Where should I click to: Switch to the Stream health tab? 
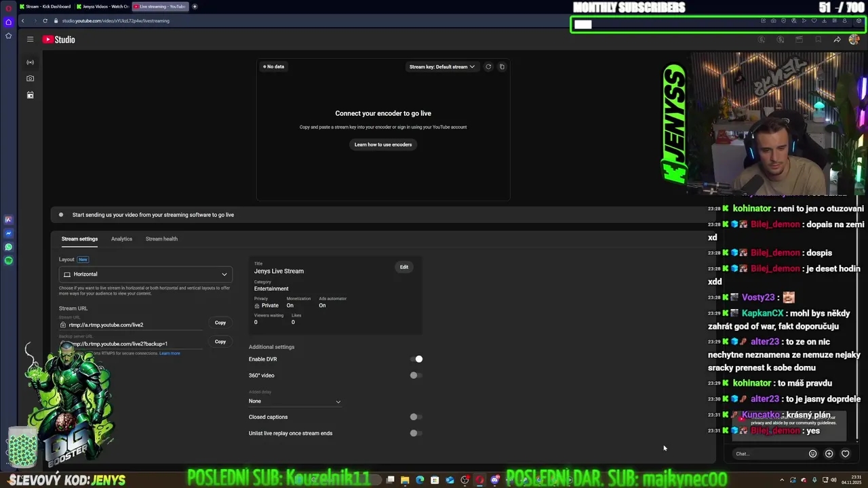click(x=161, y=239)
